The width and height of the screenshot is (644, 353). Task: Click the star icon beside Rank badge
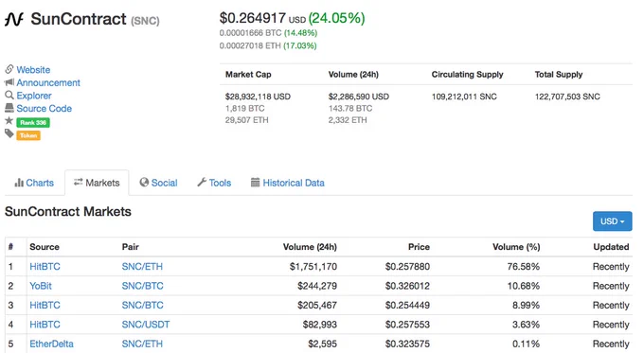9,121
